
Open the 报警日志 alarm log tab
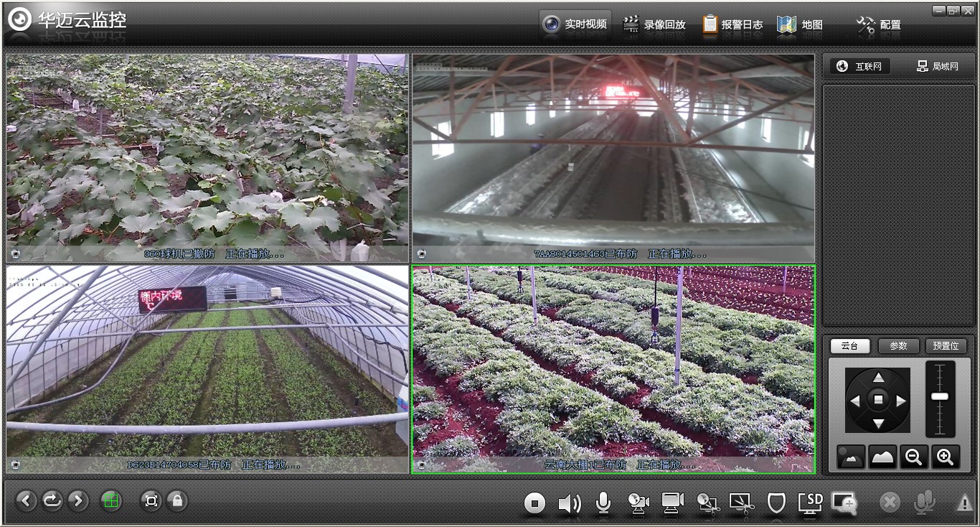732,24
